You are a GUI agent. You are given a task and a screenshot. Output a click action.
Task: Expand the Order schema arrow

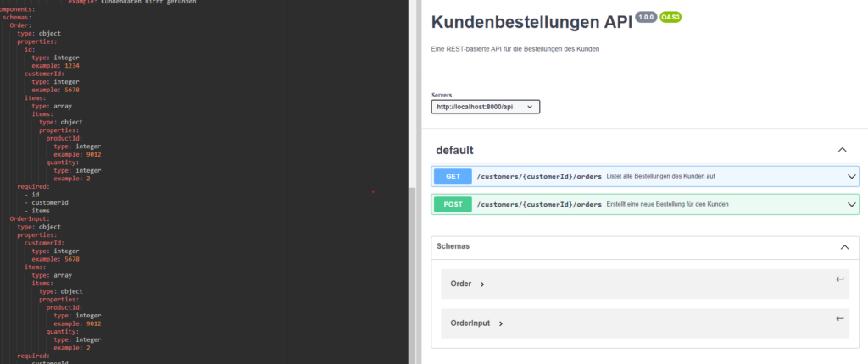click(x=482, y=284)
